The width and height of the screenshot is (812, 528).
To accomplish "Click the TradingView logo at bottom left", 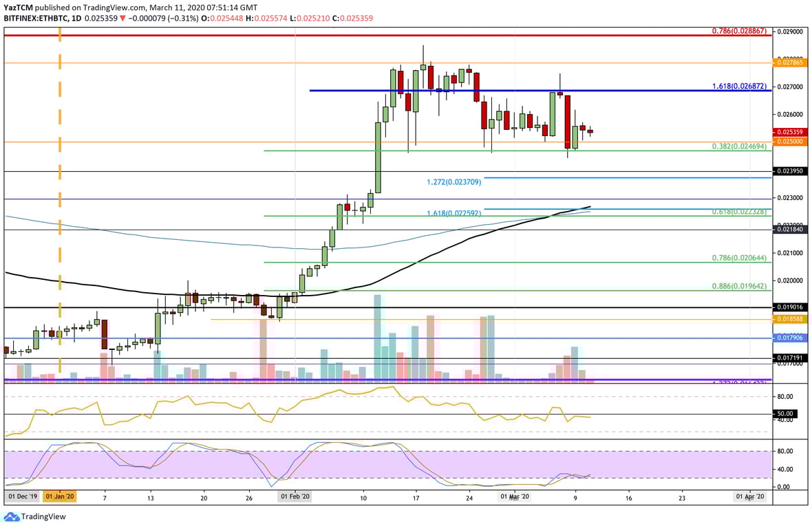I will pyautogui.click(x=28, y=515).
